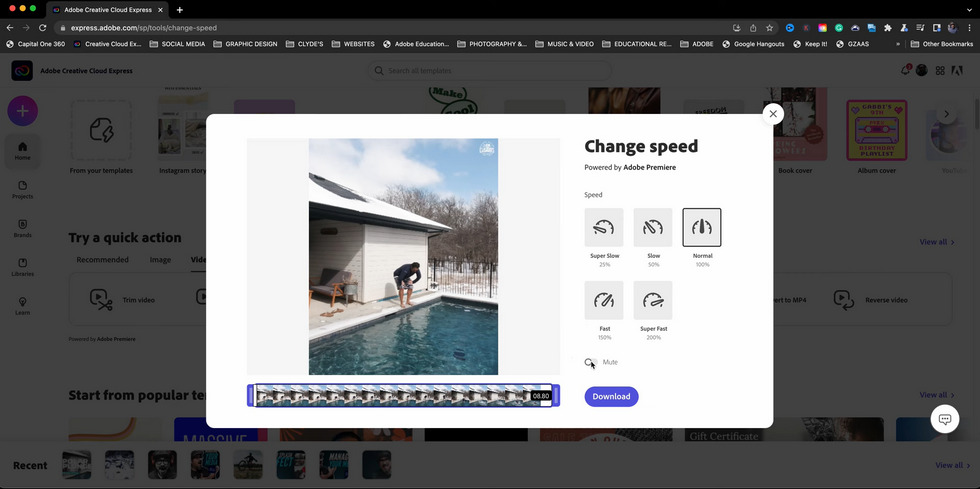Open the WEBSITES bookmarks folder

[x=353, y=44]
